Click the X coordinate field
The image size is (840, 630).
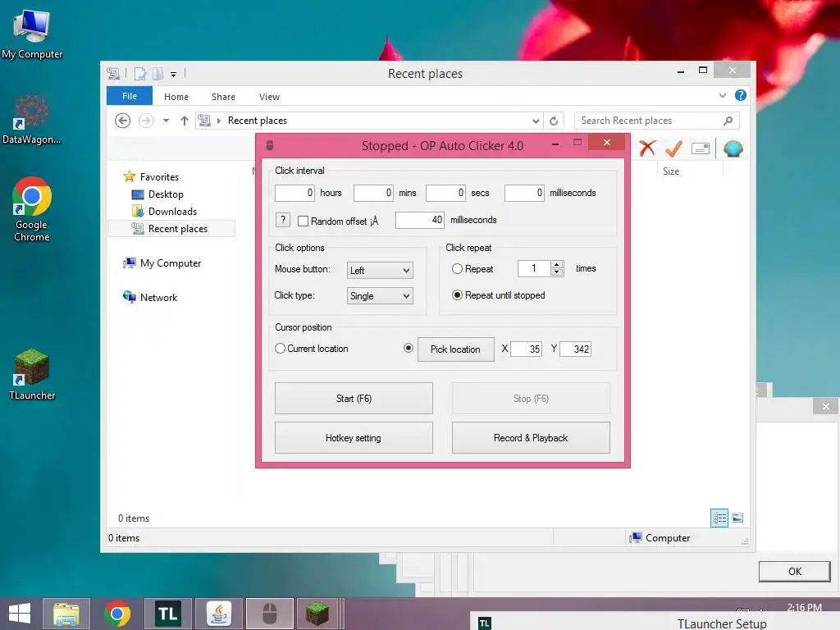point(526,349)
